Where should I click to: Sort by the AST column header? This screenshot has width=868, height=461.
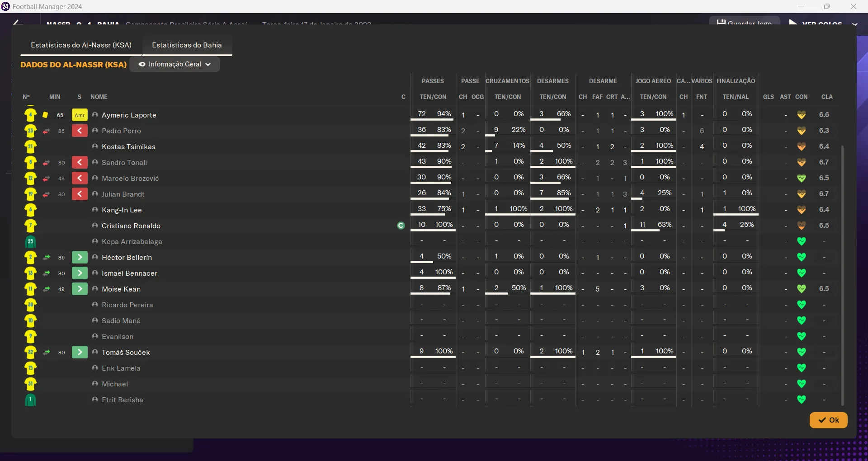coord(786,97)
